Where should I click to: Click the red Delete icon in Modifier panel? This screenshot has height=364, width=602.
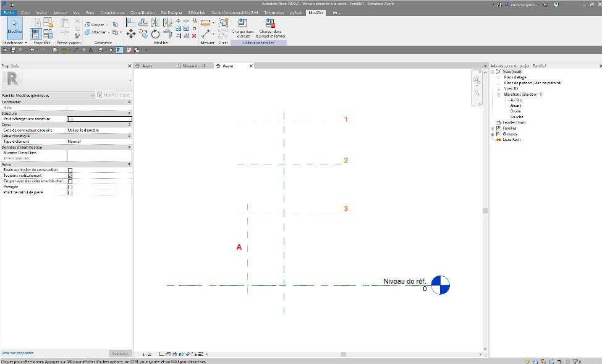tap(194, 36)
